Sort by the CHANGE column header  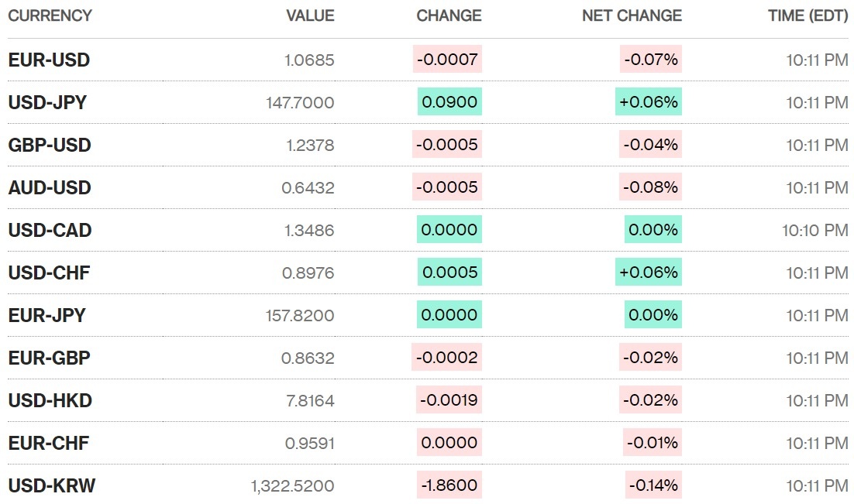click(x=449, y=15)
